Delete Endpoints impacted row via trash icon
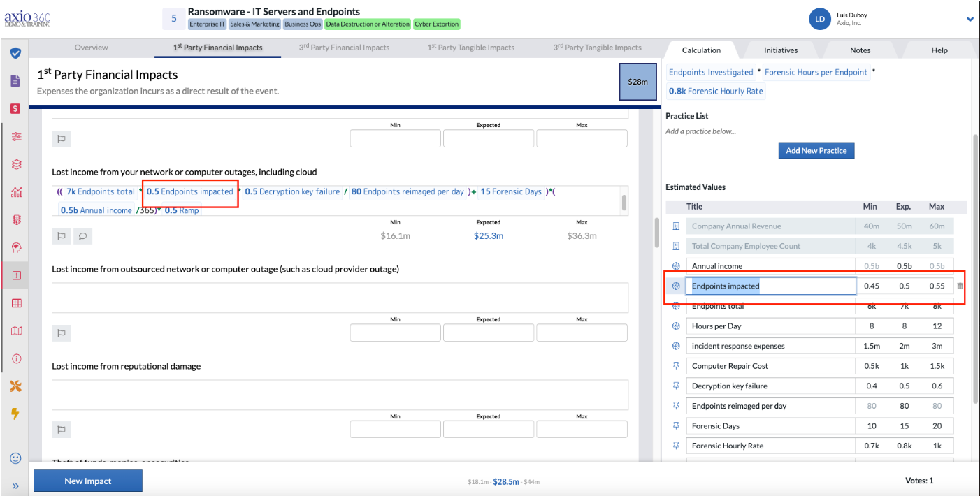Screen dimensions: 980x496 coord(960,286)
